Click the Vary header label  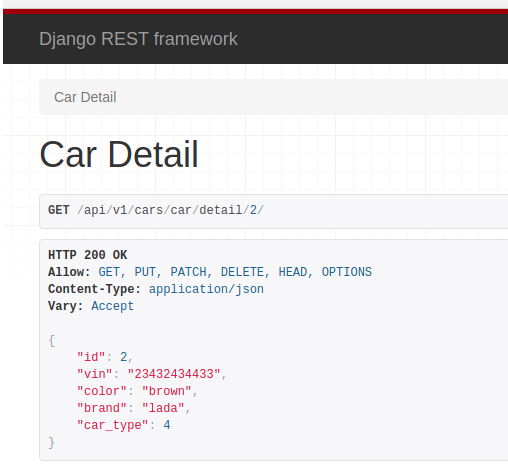tap(66, 306)
